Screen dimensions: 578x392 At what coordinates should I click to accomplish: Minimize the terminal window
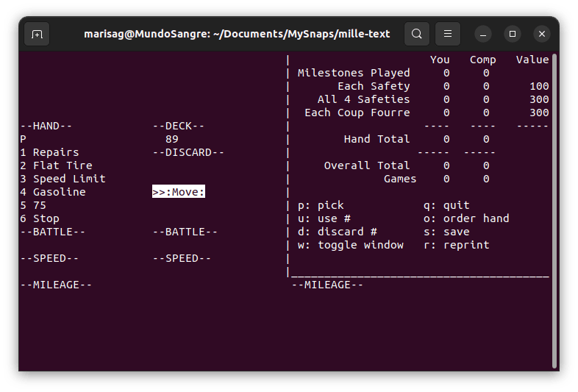pyautogui.click(x=483, y=35)
